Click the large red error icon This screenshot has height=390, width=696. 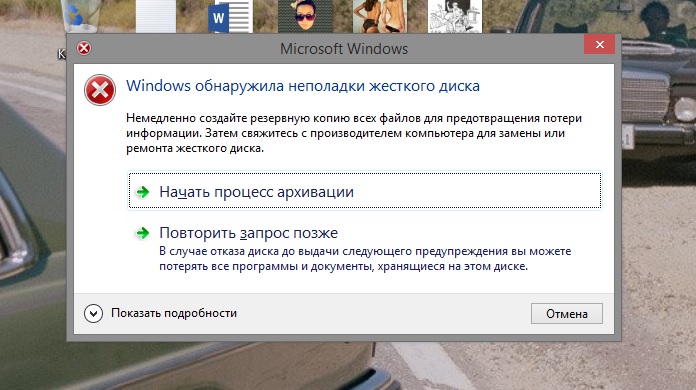pos(100,90)
